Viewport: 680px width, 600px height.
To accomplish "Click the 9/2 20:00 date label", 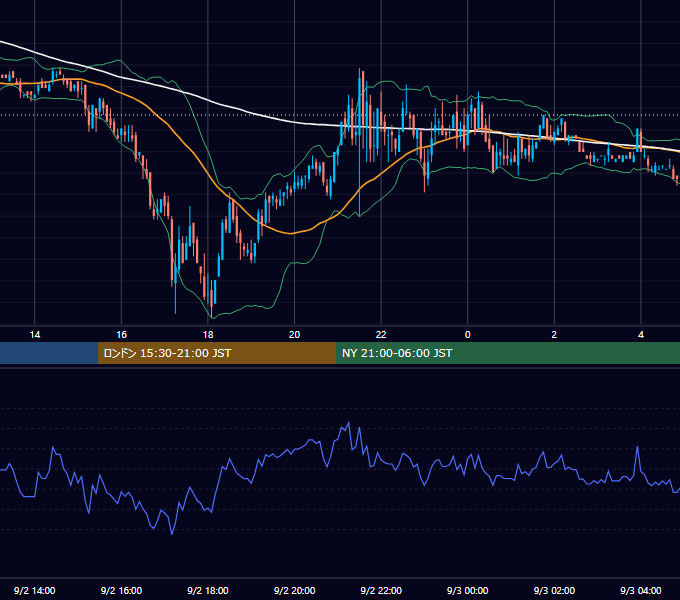I will 294,590.
